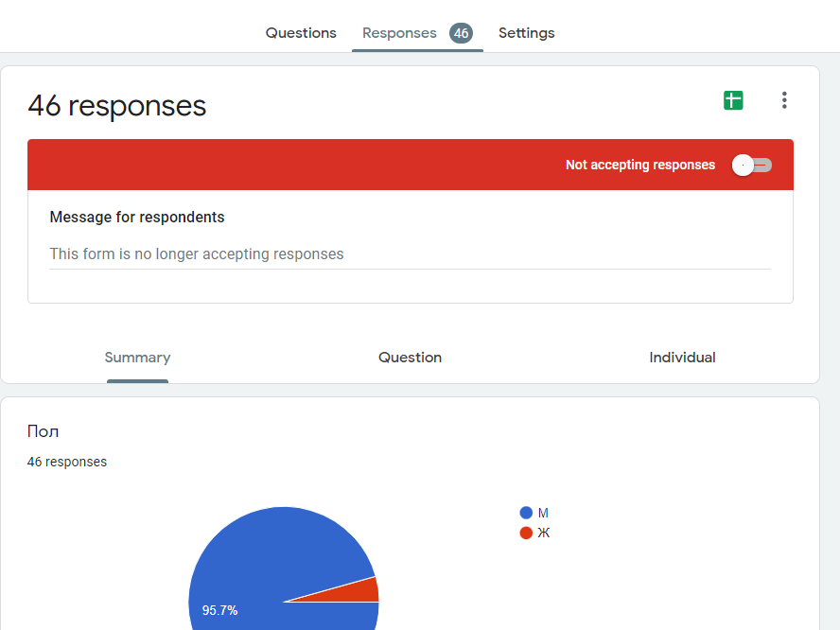Open the three-dot more options menu
The image size is (840, 630).
coord(784,100)
